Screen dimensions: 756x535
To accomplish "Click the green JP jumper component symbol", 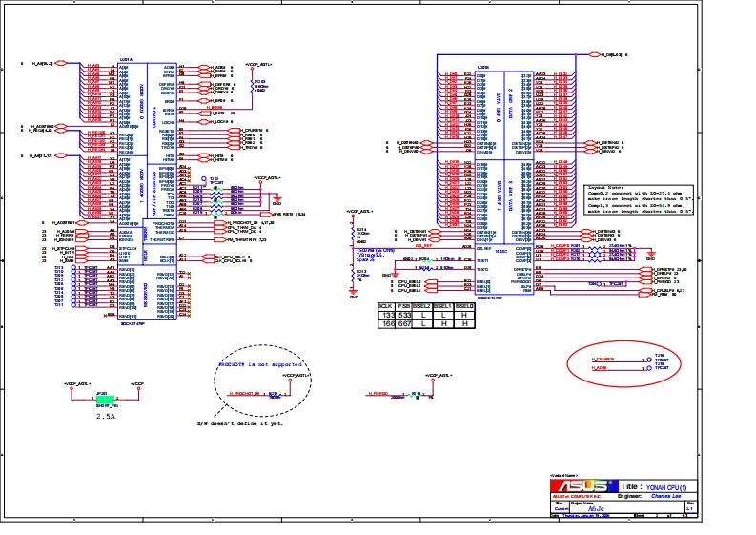I will (x=104, y=399).
